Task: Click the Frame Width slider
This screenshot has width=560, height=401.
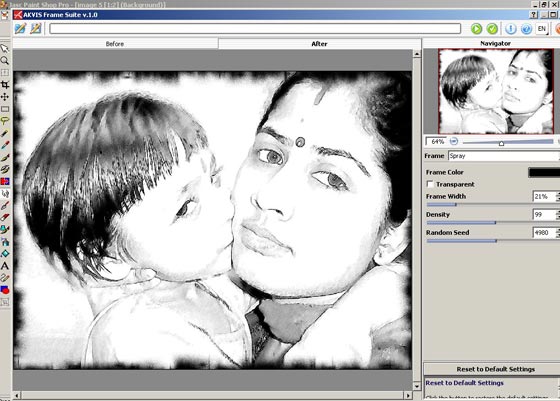Action: 493,205
